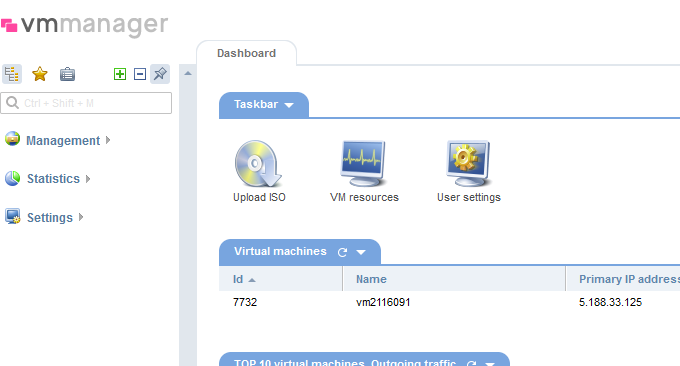Select the Dashboard tab
The width and height of the screenshot is (680, 366).
(x=246, y=53)
